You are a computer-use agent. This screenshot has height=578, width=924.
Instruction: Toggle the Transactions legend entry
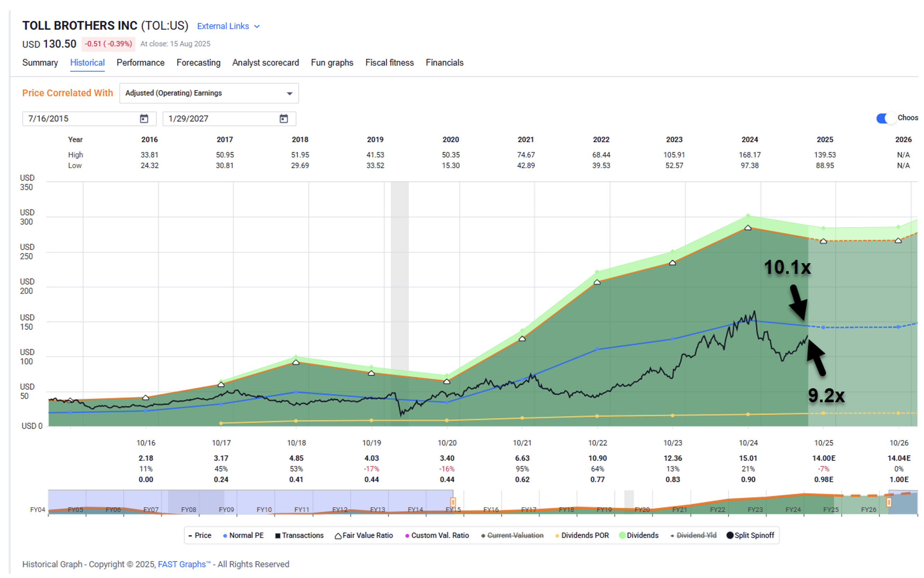tap(299, 535)
